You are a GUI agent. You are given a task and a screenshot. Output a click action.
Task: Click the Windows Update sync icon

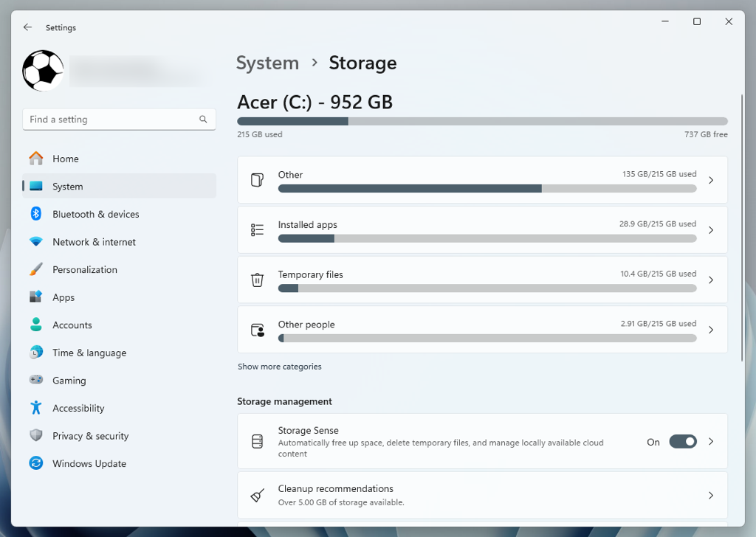pyautogui.click(x=36, y=463)
